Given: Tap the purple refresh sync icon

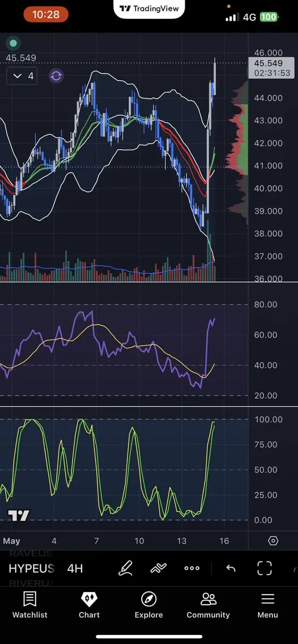Looking at the screenshot, I should click(56, 76).
